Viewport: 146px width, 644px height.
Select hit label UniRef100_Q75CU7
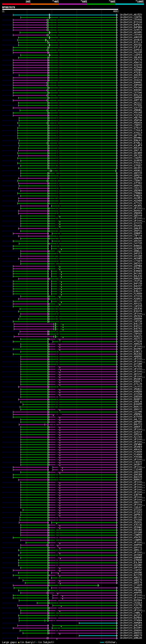131,128
